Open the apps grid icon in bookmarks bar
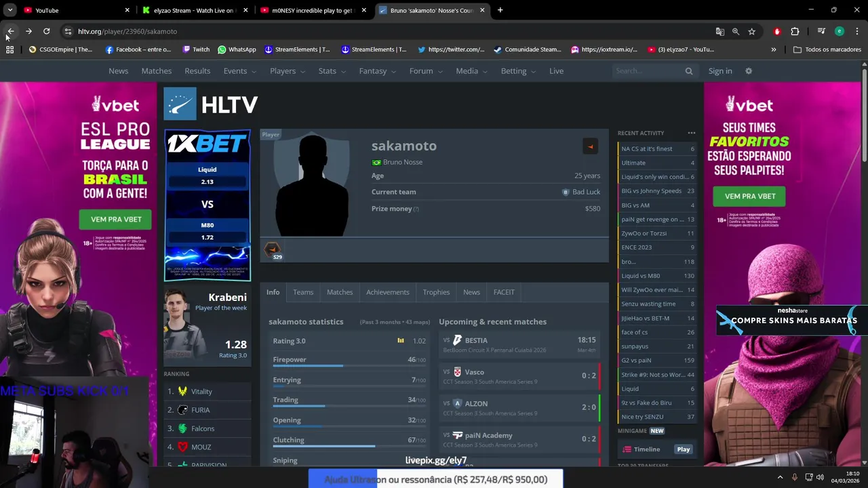Viewport: 868px width, 488px height. pyautogui.click(x=9, y=49)
